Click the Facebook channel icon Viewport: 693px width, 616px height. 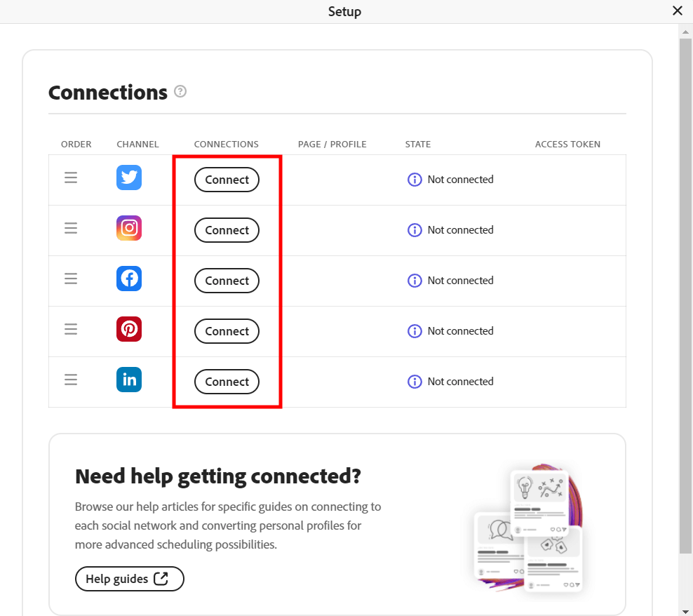pyautogui.click(x=129, y=279)
